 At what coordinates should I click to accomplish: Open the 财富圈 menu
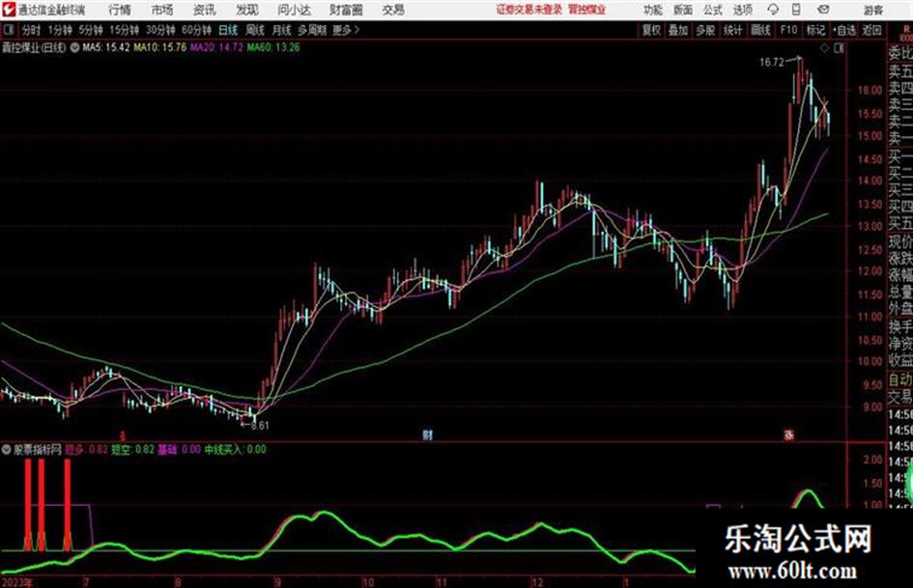tap(347, 10)
